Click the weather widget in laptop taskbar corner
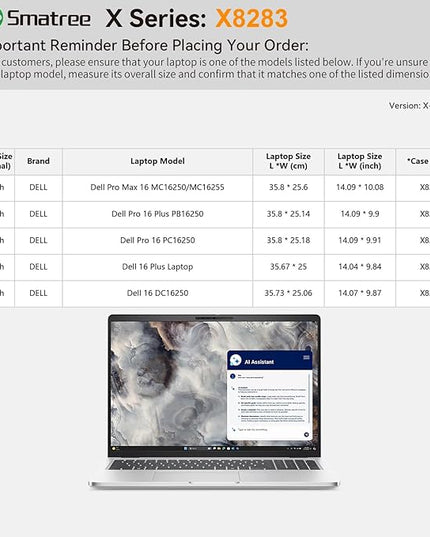The width and height of the screenshot is (430, 537). (x=116, y=449)
